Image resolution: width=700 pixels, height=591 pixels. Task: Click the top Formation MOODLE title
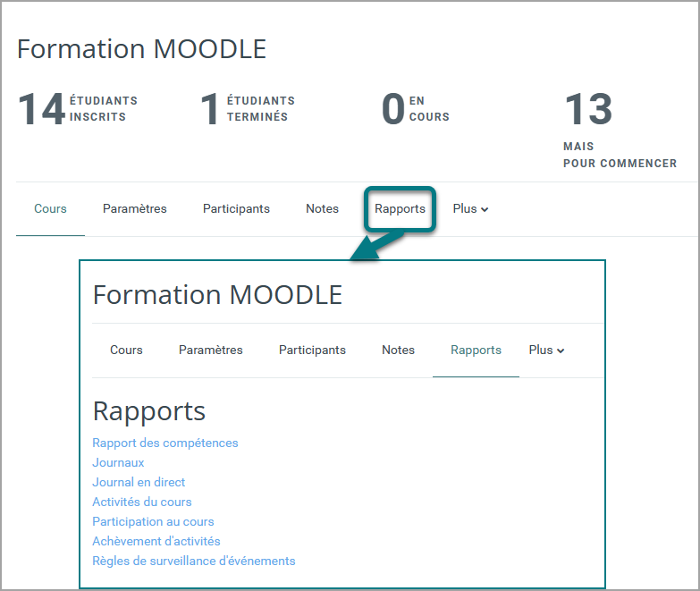141,48
